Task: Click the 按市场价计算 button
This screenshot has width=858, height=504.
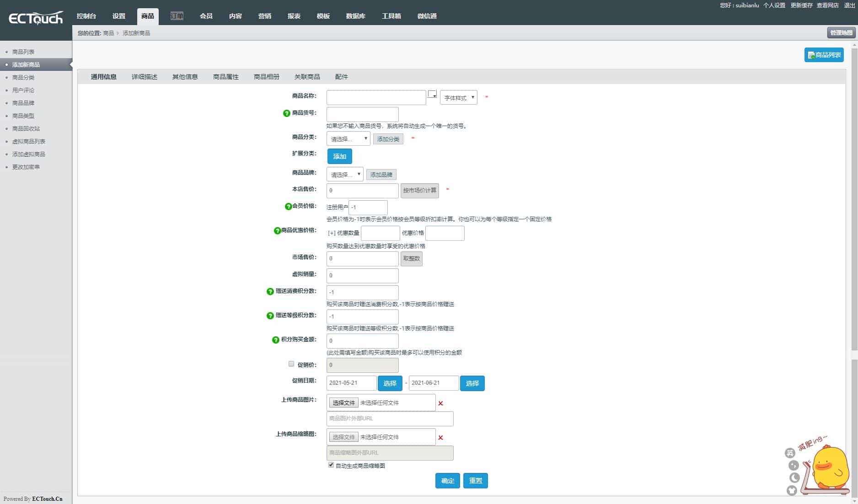Action: [x=419, y=191]
